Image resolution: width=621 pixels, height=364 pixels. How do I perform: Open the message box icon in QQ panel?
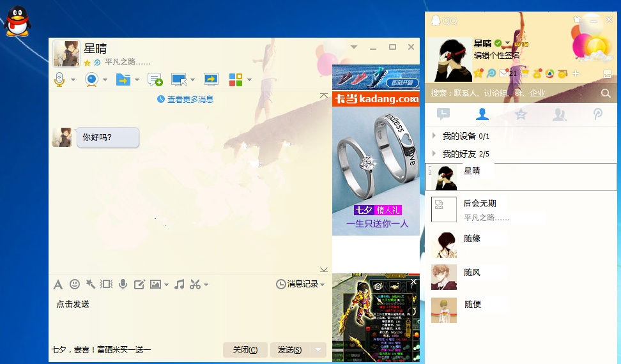pos(608,73)
